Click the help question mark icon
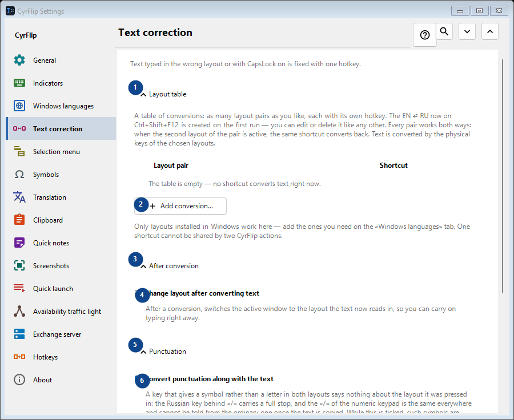514x420 pixels. pos(425,35)
